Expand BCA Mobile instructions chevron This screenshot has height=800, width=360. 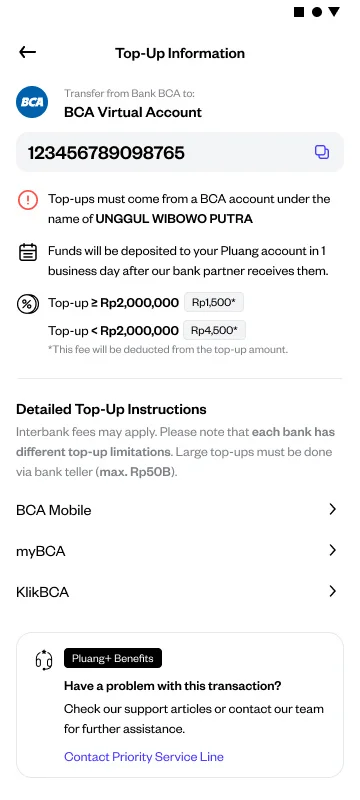point(332,509)
